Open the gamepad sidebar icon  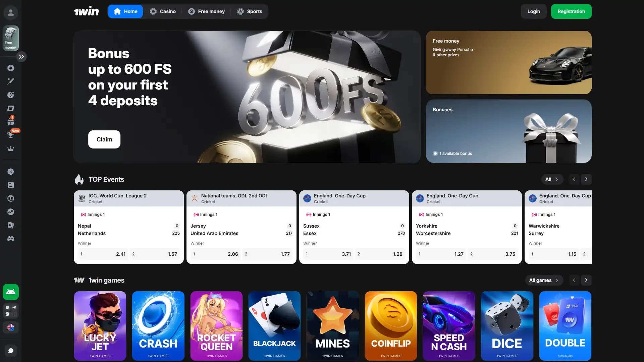tap(11, 239)
